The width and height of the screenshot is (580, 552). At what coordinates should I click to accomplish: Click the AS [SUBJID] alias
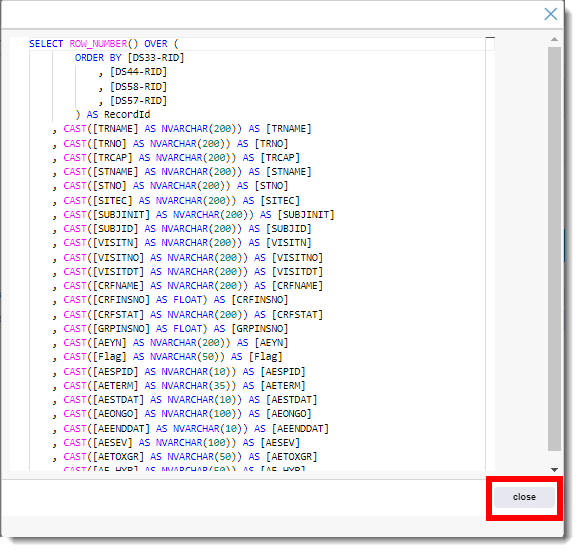coord(280,229)
